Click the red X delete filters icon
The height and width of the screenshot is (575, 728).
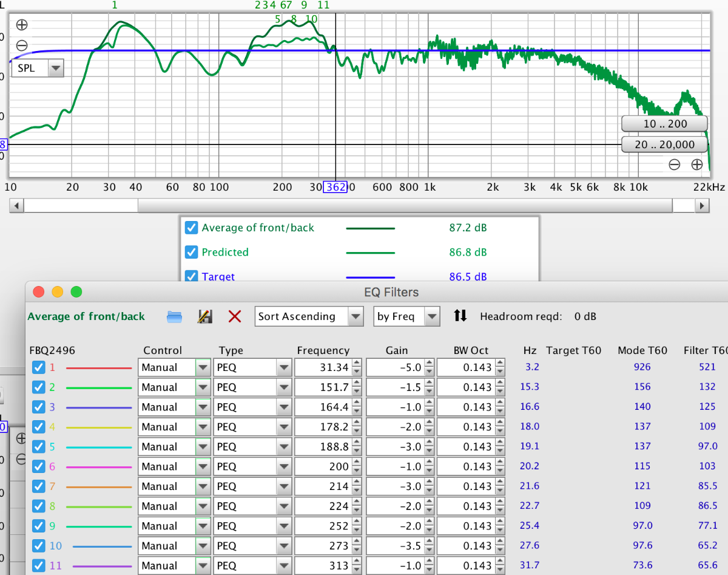(235, 316)
